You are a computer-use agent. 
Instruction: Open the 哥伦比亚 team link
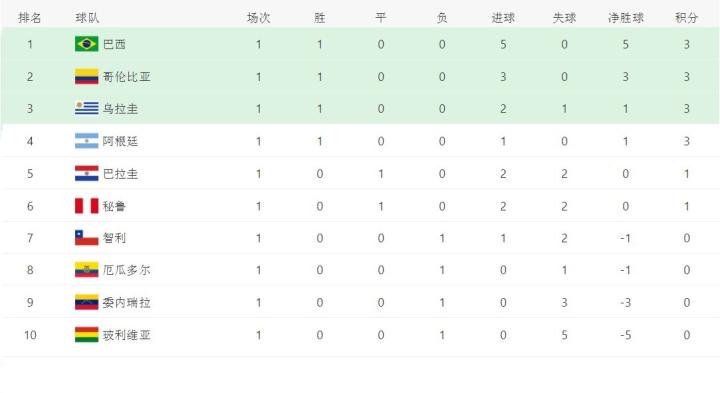(x=126, y=77)
